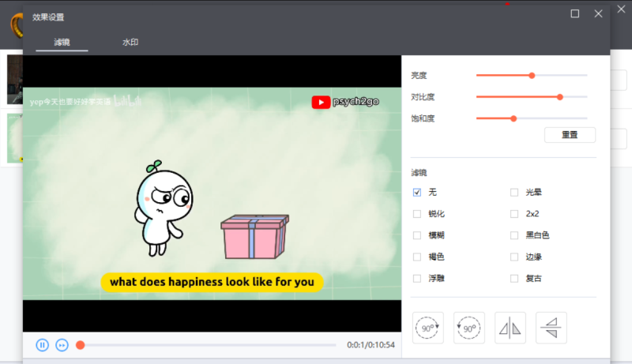Viewport: 632px width, 364px height.
Task: Click the video preview area
Action: 212,193
